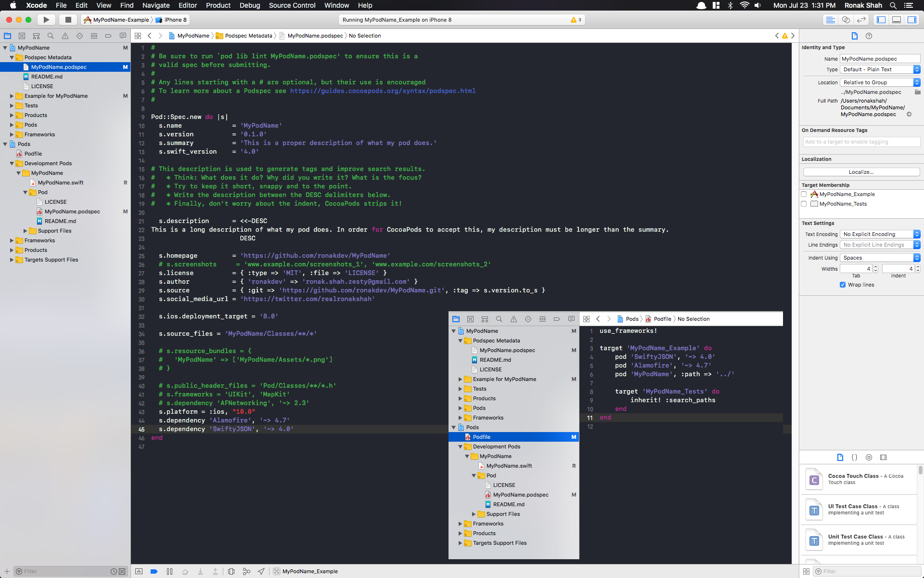Expand Example for MyPodName folder
Viewport: 924px width, 578px height.
coord(12,96)
